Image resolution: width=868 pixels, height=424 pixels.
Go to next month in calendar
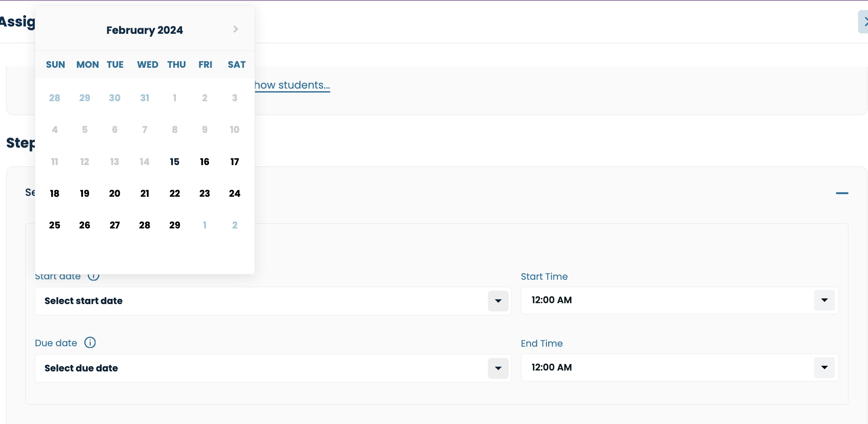coord(235,29)
